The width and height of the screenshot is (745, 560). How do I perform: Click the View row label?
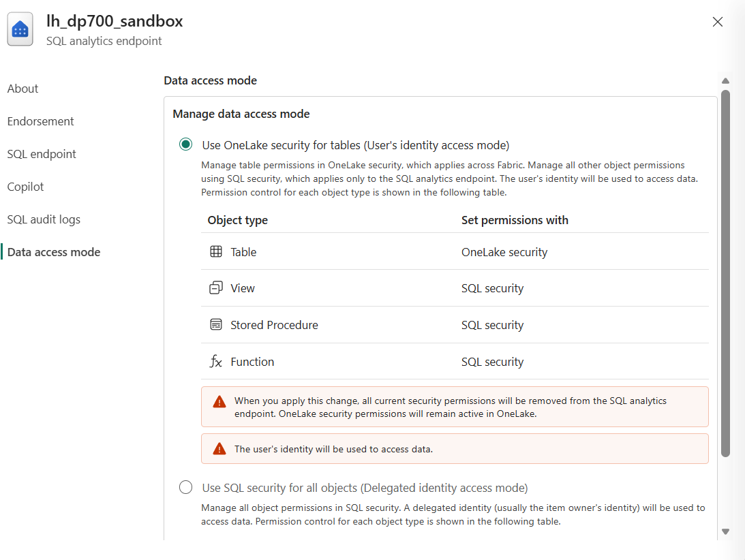243,288
